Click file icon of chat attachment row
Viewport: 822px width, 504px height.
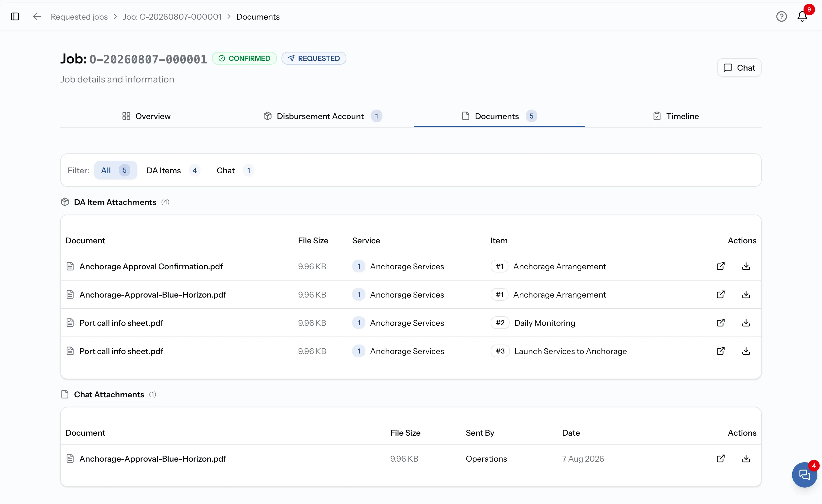pos(70,458)
